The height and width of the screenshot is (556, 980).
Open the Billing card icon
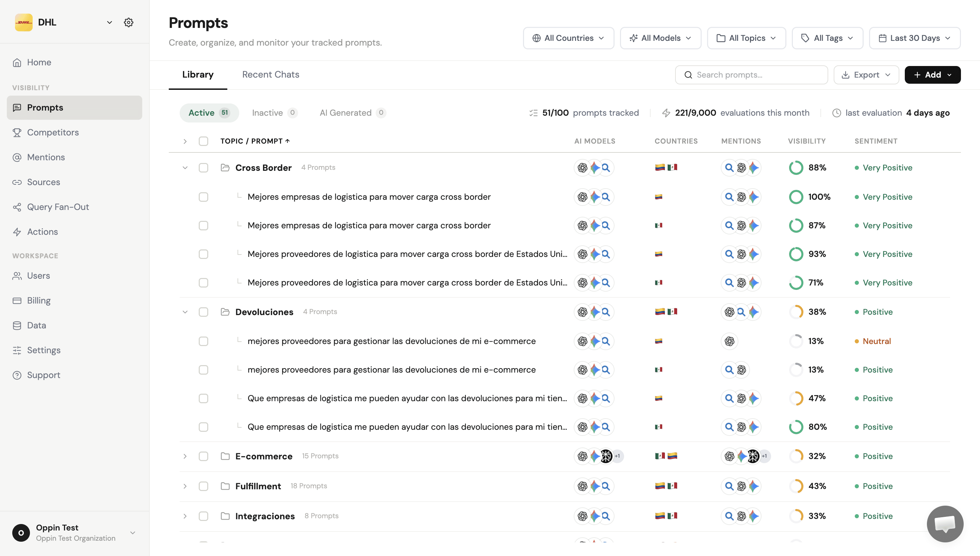(x=17, y=300)
